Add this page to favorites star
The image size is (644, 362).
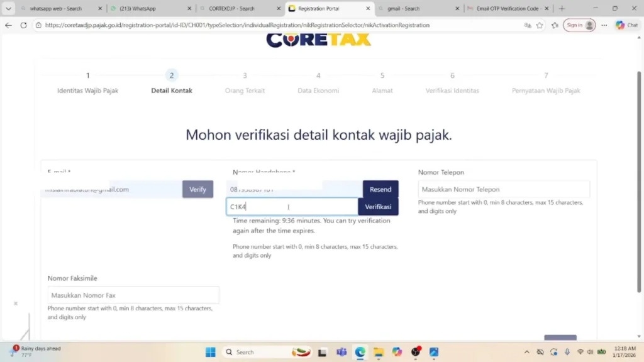click(540, 25)
